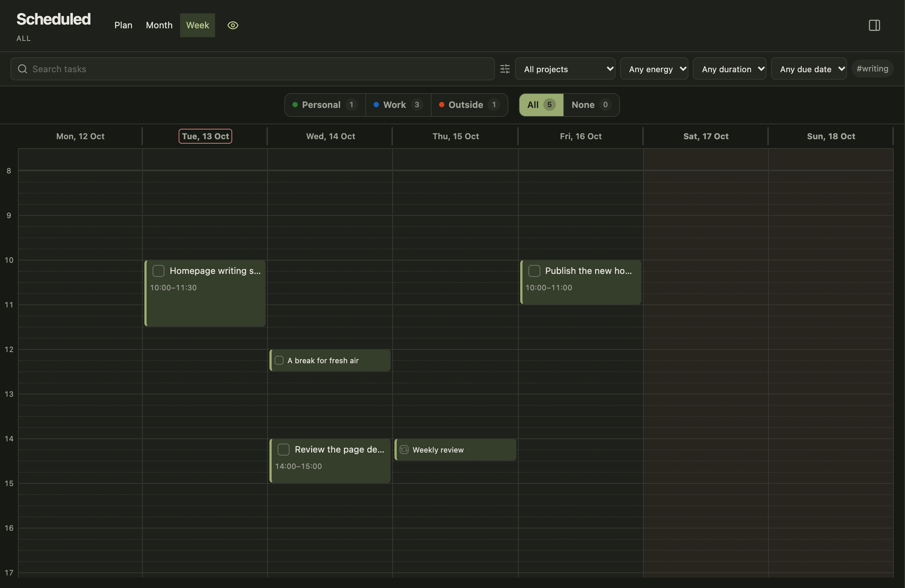Expand the Any duration dropdown
Screen dimensions: 905x588
click(x=729, y=69)
